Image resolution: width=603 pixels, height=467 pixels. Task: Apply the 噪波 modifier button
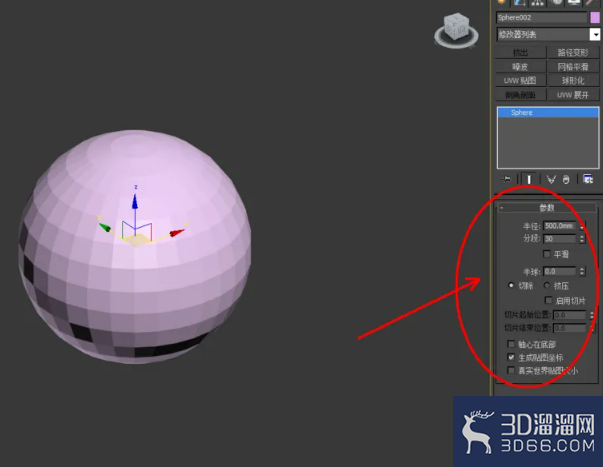[521, 67]
